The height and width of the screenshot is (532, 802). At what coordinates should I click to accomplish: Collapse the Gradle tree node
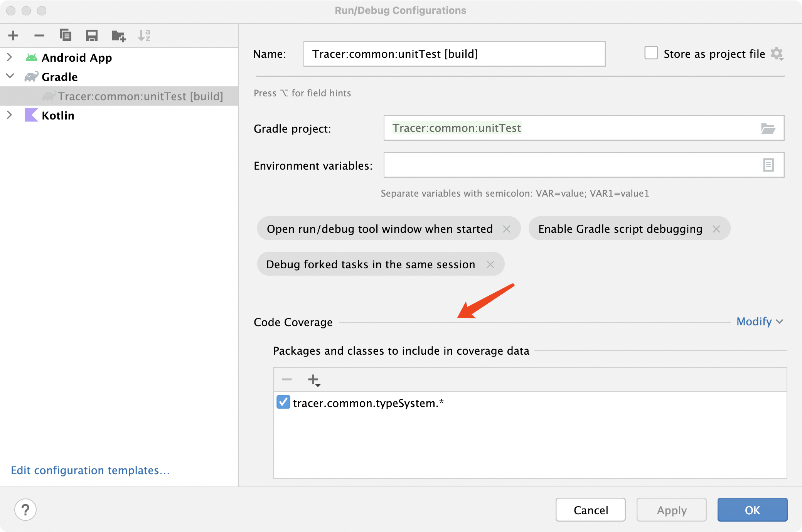click(10, 76)
